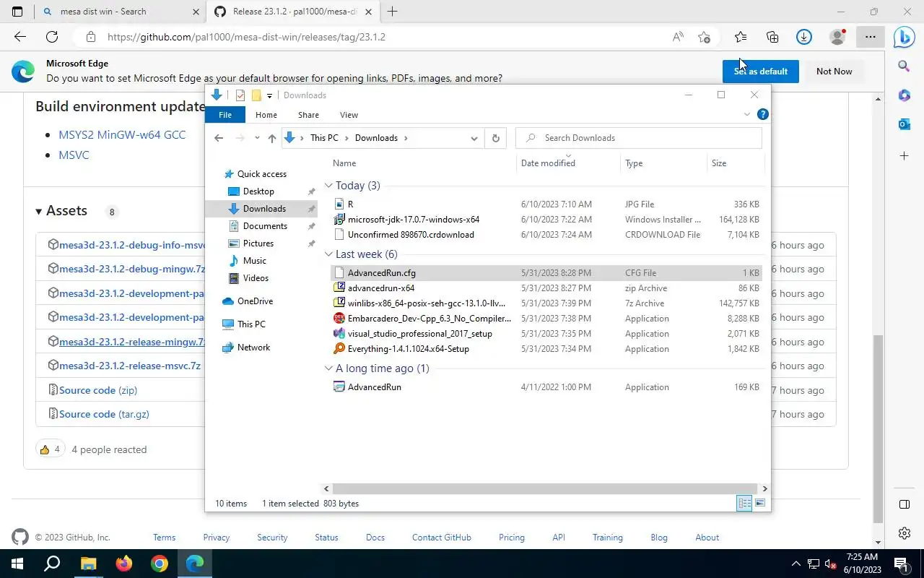Show hidden system tray icons
The image size is (924, 578).
[x=796, y=564]
